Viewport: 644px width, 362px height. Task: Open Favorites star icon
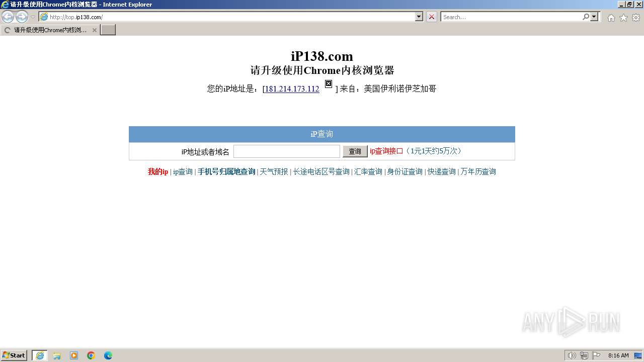(623, 18)
